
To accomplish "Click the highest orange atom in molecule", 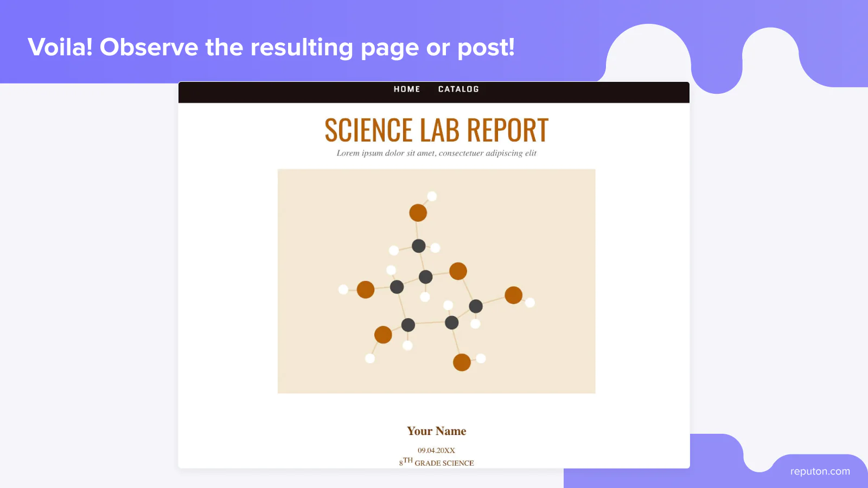I will pos(418,213).
